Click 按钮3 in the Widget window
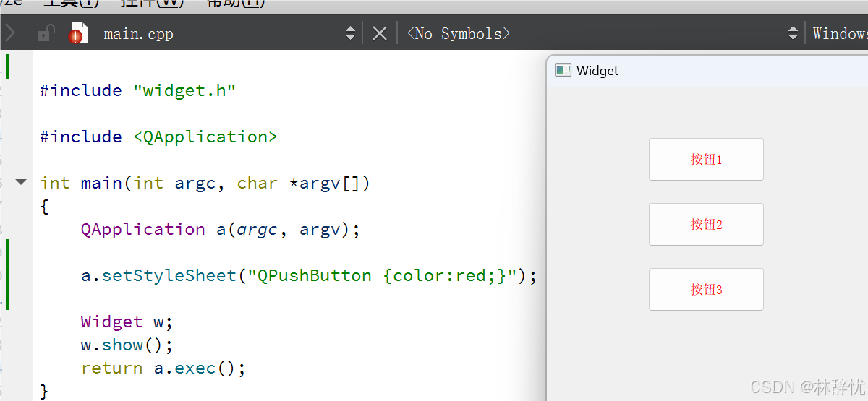 tap(706, 289)
